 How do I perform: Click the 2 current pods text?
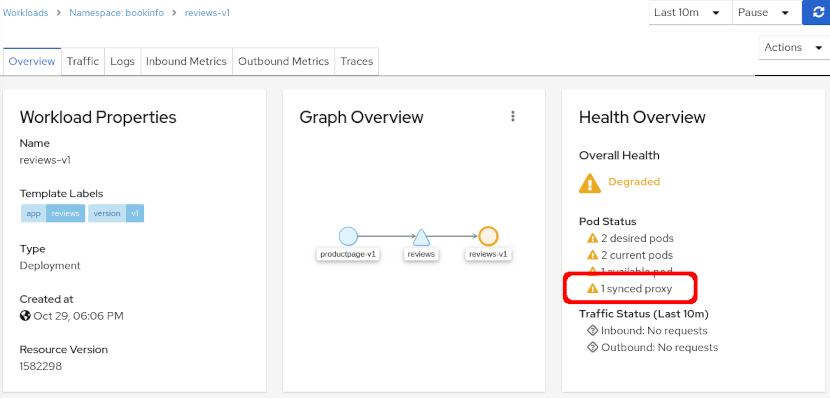point(637,255)
